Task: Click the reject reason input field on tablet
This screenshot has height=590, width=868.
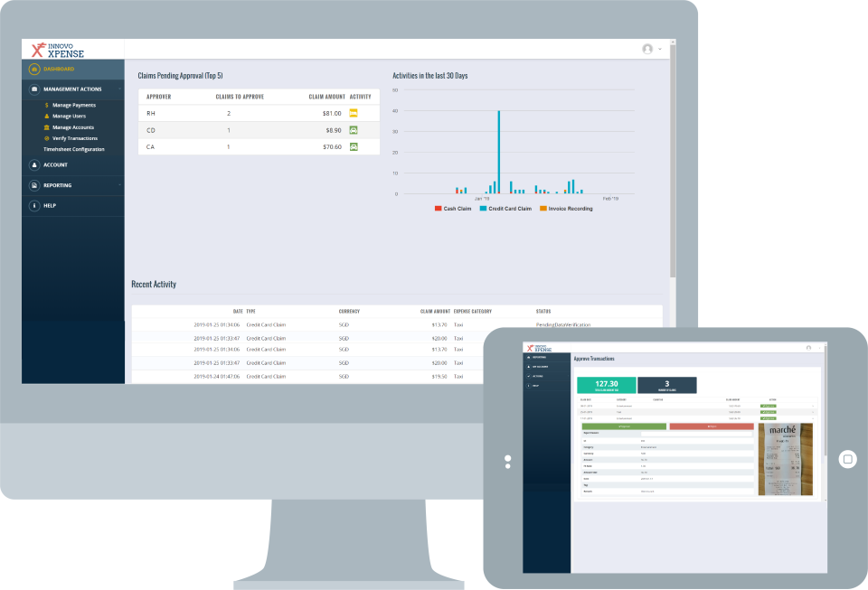Action: (696, 434)
